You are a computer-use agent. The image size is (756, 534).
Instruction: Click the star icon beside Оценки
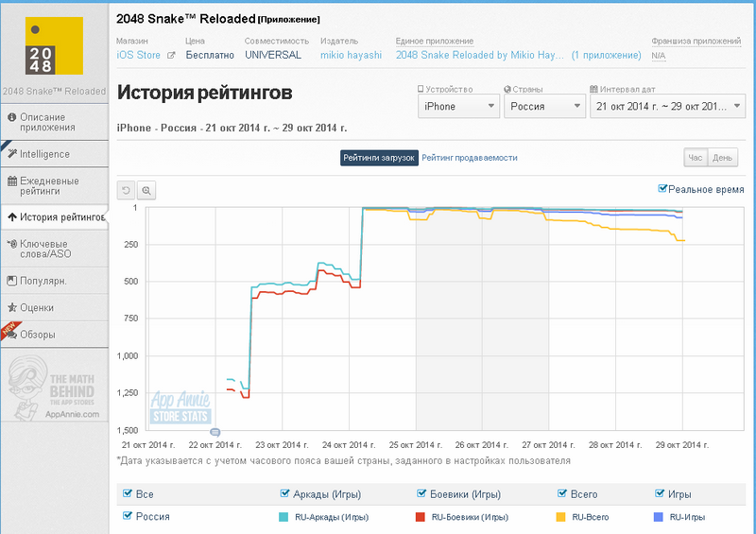tap(12, 307)
